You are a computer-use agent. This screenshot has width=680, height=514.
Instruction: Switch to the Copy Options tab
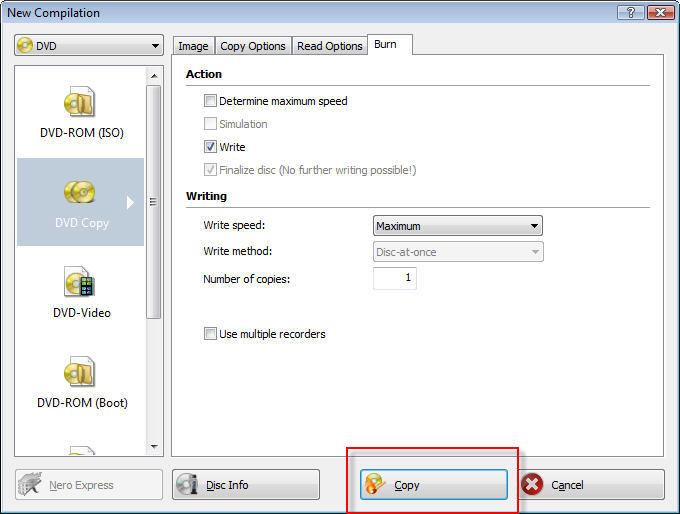point(253,46)
